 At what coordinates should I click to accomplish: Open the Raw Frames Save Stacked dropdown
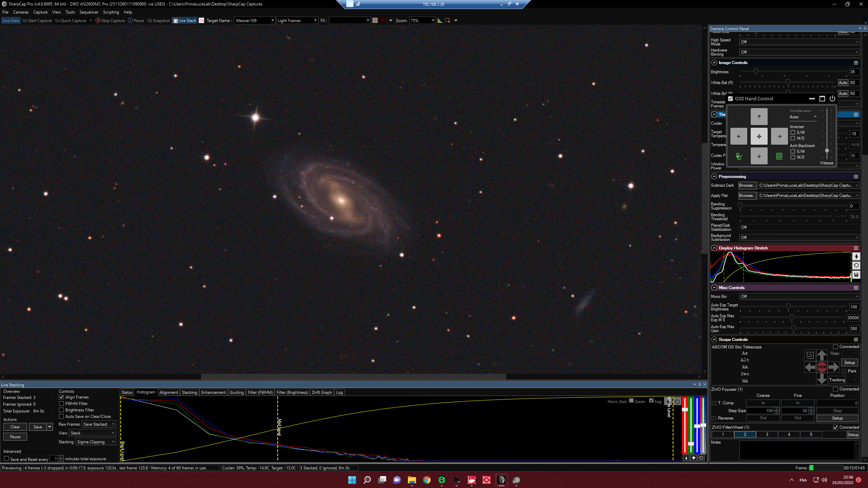99,424
